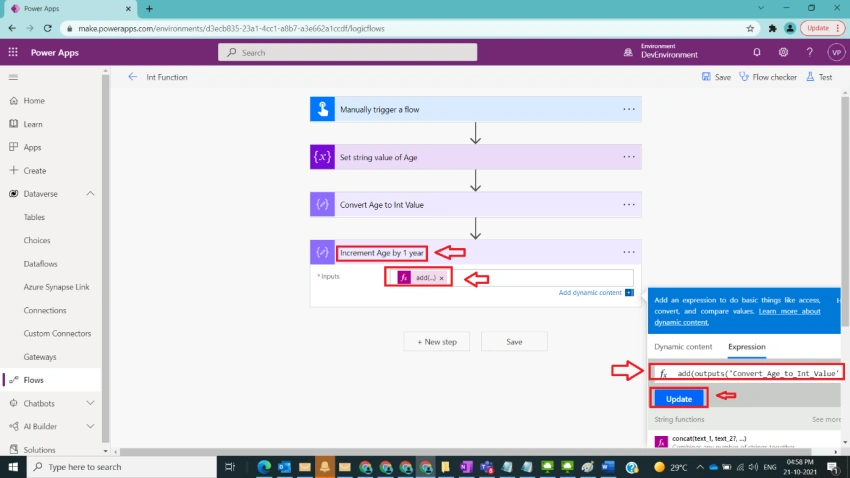Screen dimensions: 850x478
Task: Click the Convert Age to Int Value icon
Action: (322, 204)
